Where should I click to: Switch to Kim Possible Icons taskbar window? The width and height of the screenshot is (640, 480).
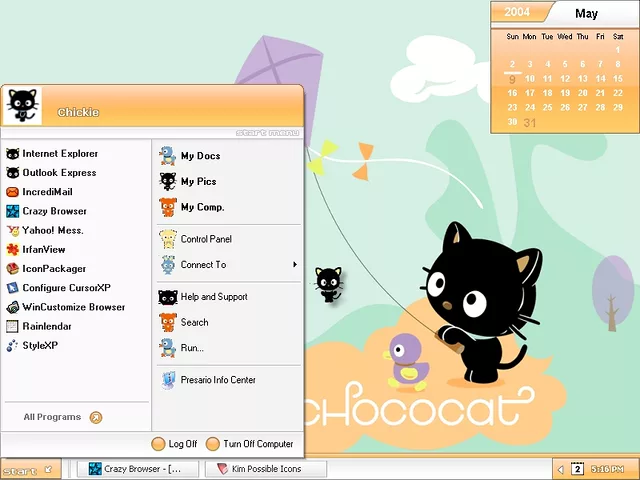pos(266,469)
